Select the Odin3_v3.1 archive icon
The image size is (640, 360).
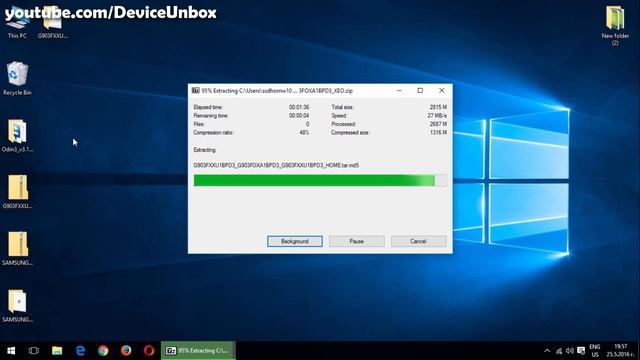tap(17, 136)
